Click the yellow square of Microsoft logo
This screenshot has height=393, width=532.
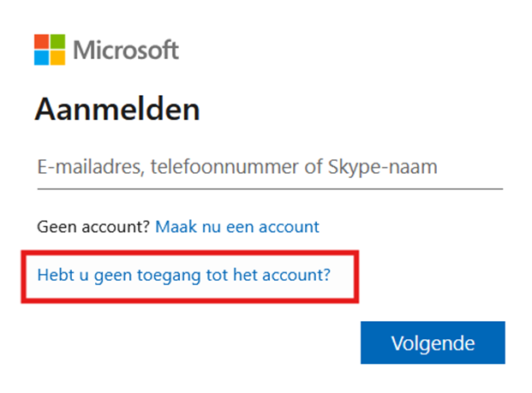57,57
